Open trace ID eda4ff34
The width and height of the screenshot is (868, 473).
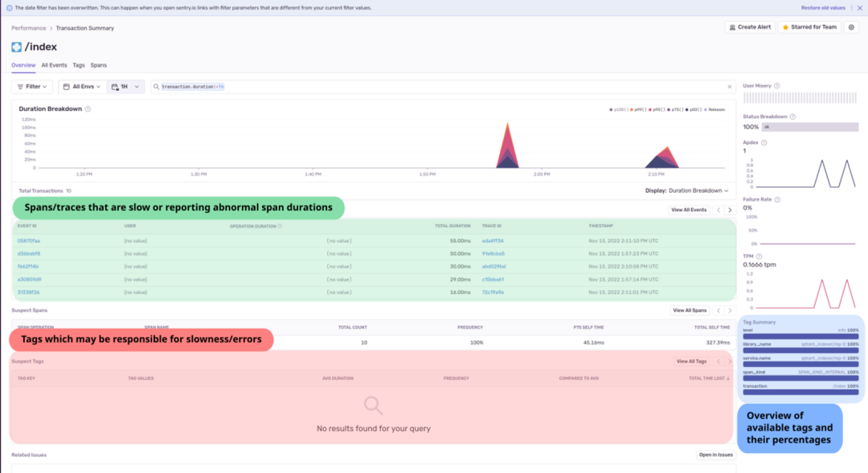493,241
